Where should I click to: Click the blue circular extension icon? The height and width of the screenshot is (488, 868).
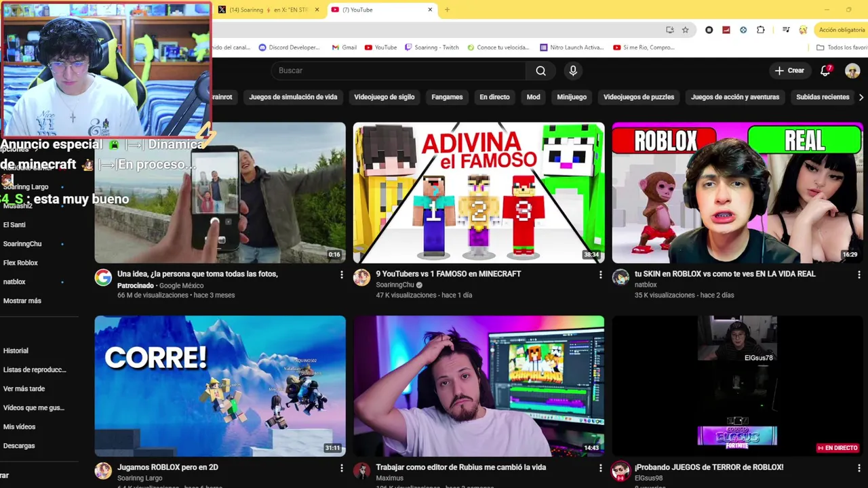[x=743, y=30]
